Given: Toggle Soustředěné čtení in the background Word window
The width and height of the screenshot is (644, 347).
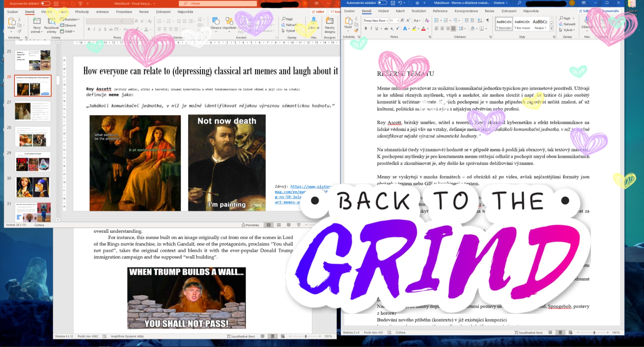Looking at the screenshot, I should point(241,336).
